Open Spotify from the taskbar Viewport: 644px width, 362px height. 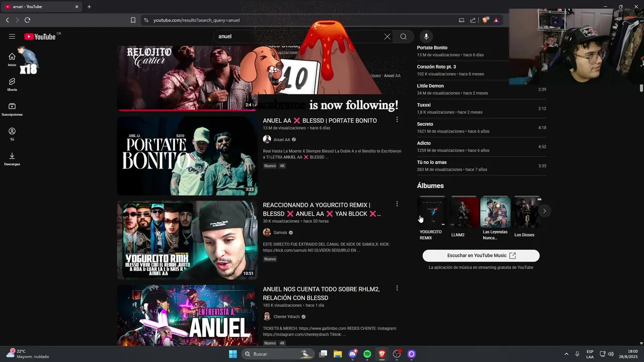(367, 354)
